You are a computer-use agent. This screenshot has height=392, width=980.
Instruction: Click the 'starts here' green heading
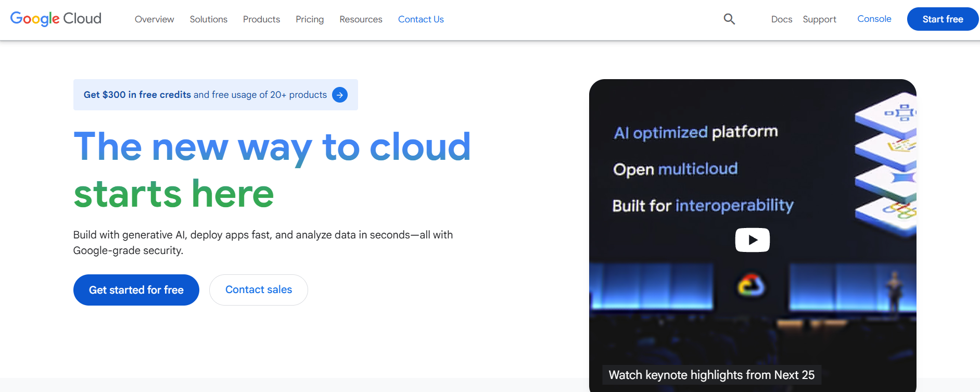(174, 194)
